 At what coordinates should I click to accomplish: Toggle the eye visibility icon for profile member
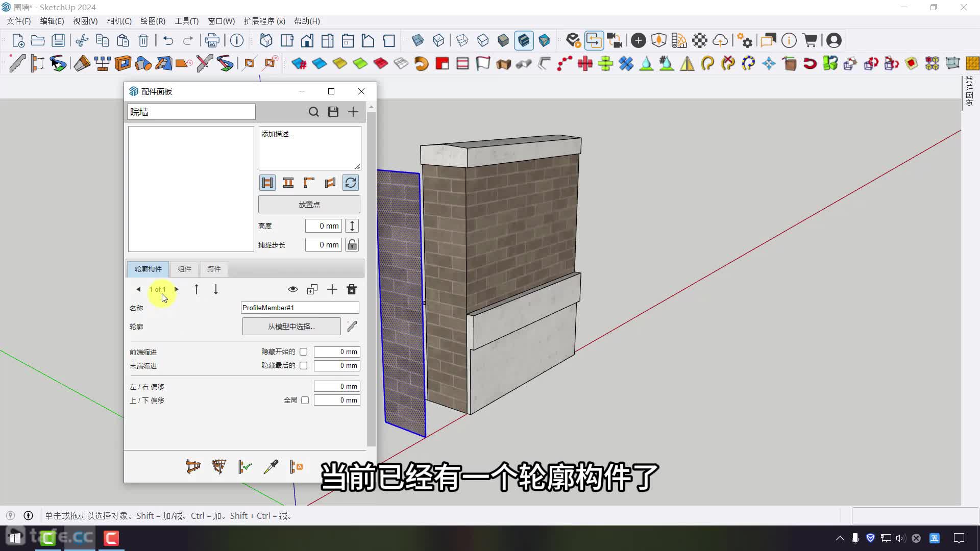click(293, 290)
